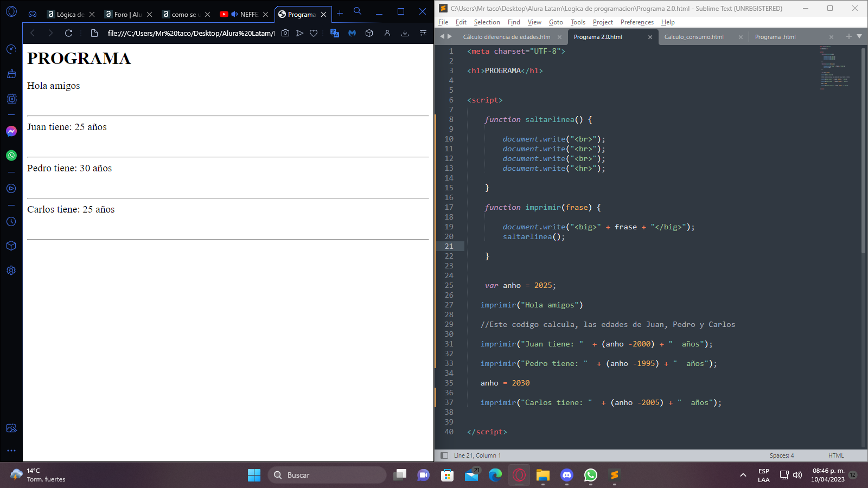The image size is (868, 488).
Task: Open Sublime tab list dropdown arrow
Action: pos(859,36)
